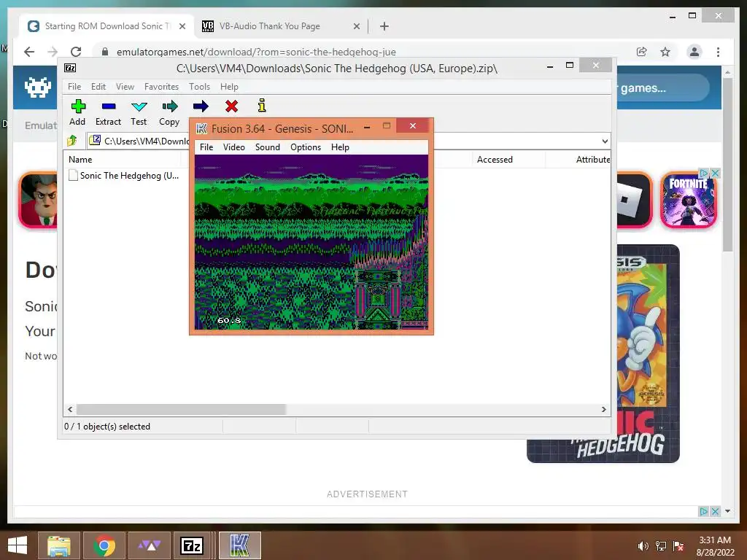Image resolution: width=747 pixels, height=560 pixels.
Task: Sort by Attributes column in 7-Zip
Action: [x=578, y=160]
